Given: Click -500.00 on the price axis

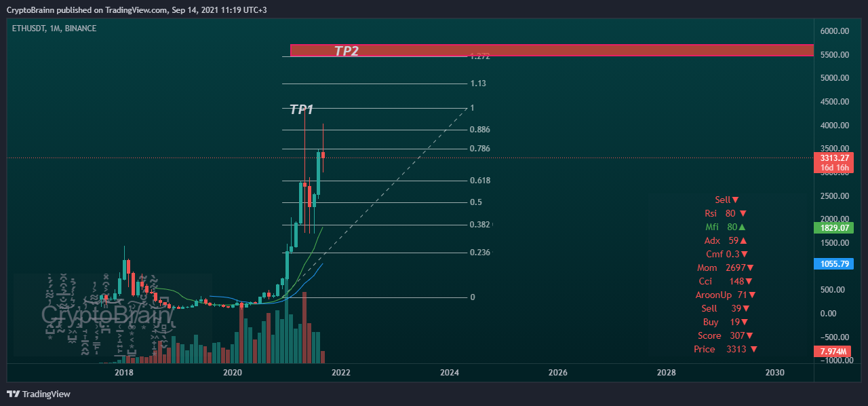Looking at the screenshot, I should 834,337.
